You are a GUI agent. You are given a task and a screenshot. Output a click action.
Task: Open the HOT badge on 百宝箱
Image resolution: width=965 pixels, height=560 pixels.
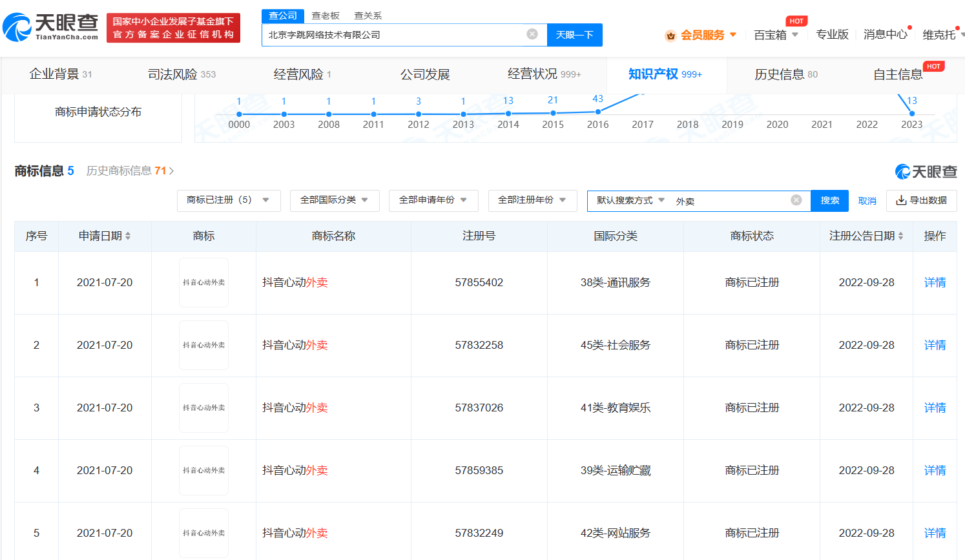pos(796,21)
